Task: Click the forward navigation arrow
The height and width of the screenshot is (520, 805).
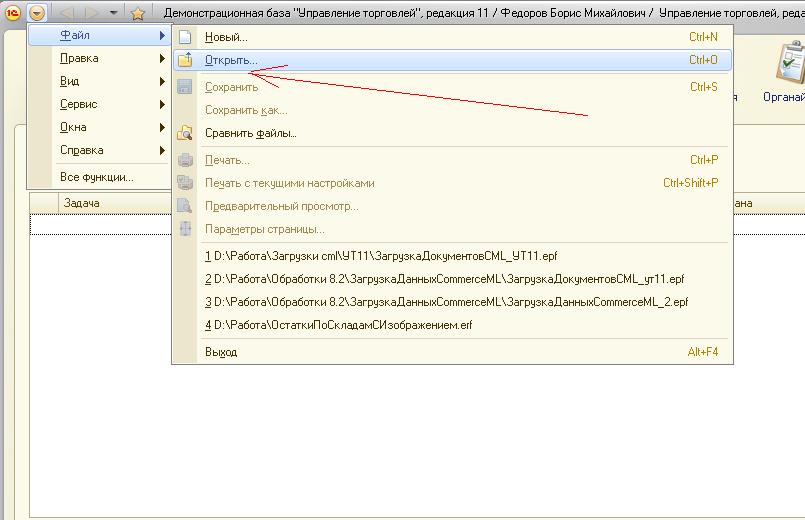Action: click(91, 13)
